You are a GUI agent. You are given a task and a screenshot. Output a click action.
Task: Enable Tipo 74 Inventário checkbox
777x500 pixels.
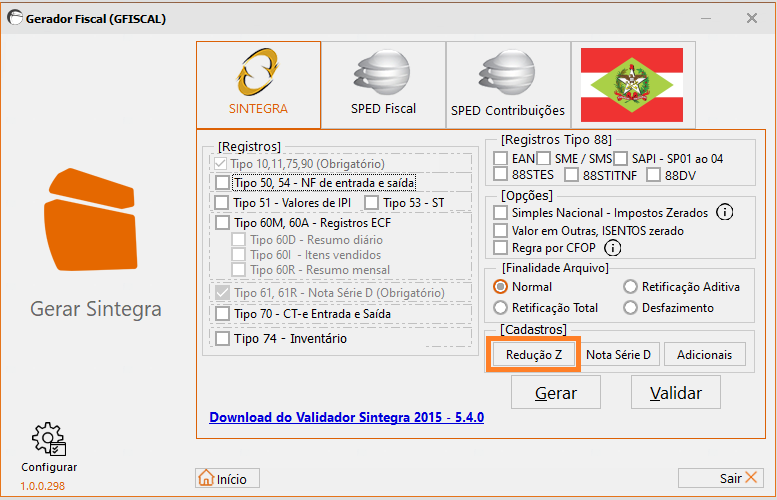pyautogui.click(x=222, y=338)
